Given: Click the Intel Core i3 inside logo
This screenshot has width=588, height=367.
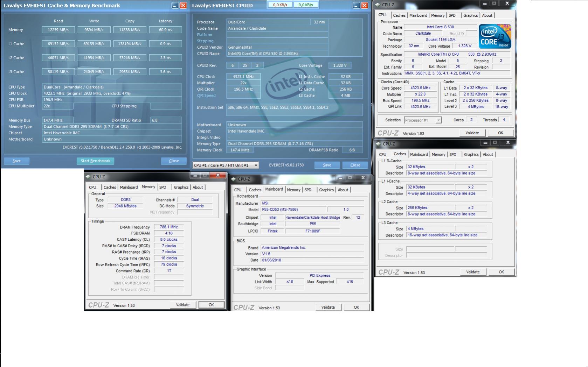Looking at the screenshot, I should pyautogui.click(x=495, y=36).
